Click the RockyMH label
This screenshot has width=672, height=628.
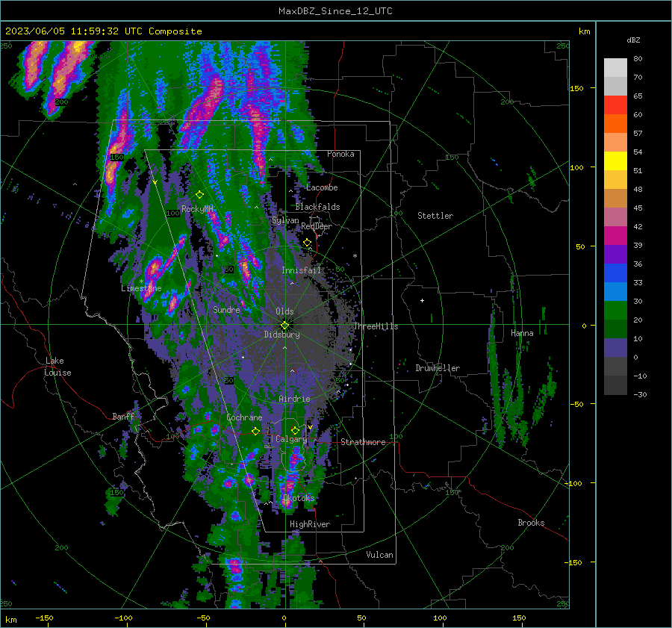pyautogui.click(x=198, y=209)
